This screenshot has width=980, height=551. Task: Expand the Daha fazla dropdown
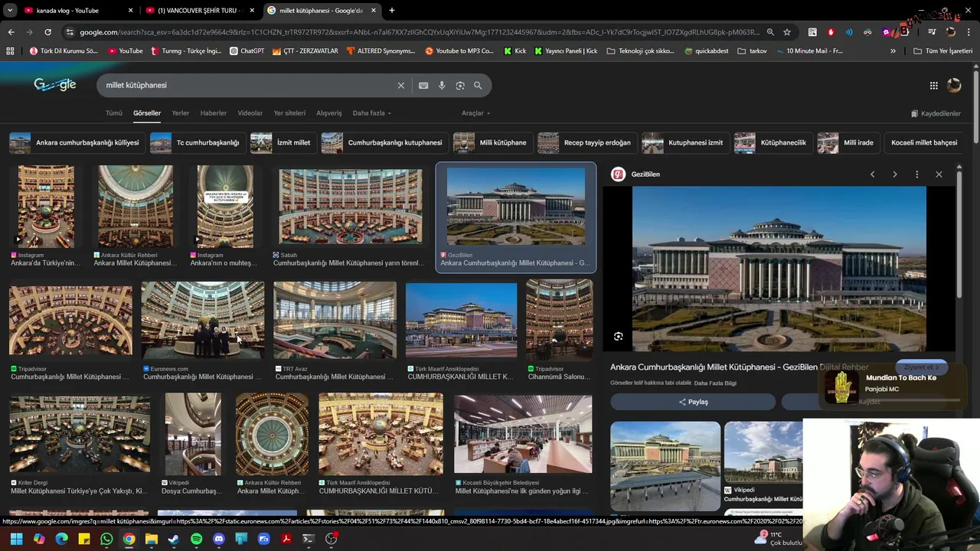pos(371,113)
